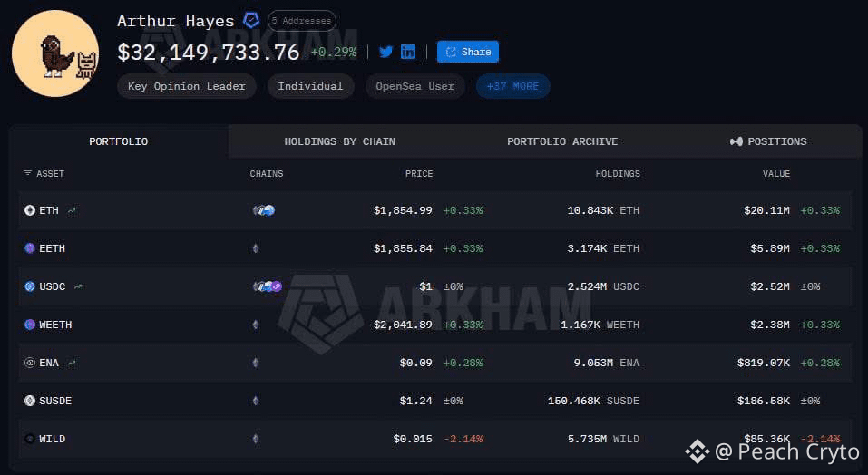Screen dimensions: 868x475
Task: Click the holdings 5.735M WILD
Action: point(603,439)
